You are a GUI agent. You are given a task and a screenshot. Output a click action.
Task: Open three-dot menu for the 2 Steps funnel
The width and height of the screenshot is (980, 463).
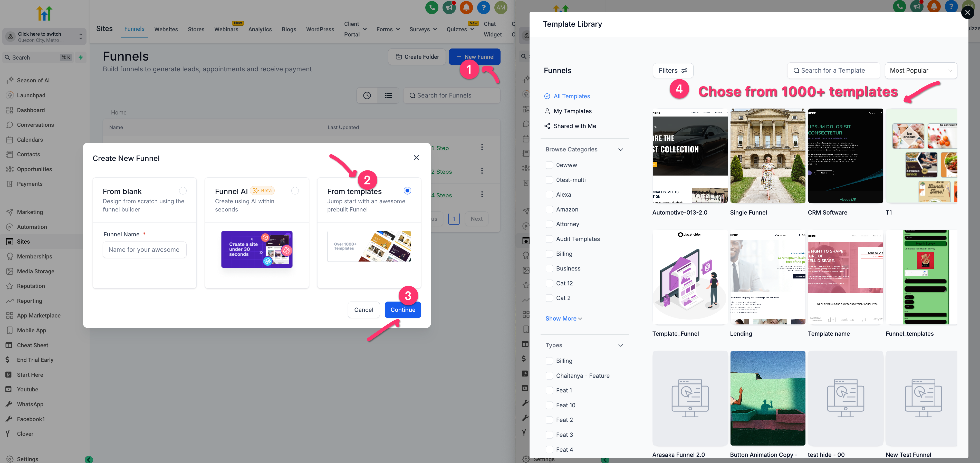tap(482, 171)
